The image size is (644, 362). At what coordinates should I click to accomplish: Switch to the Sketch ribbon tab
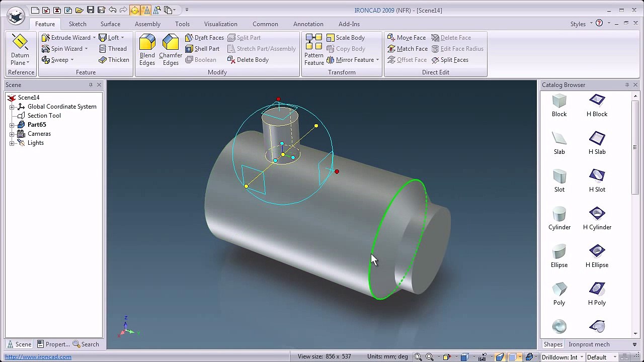(x=77, y=24)
